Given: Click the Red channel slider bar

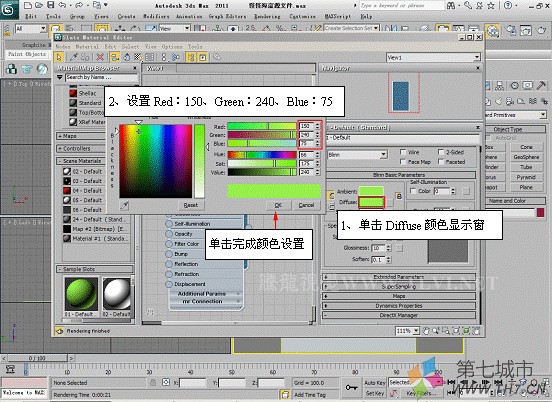Looking at the screenshot, I should coord(262,126).
